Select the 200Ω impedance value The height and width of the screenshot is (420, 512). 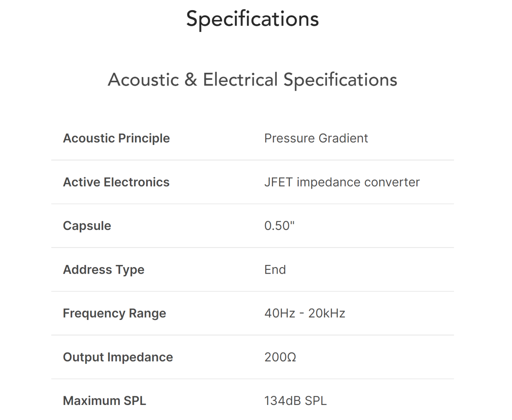coord(280,357)
